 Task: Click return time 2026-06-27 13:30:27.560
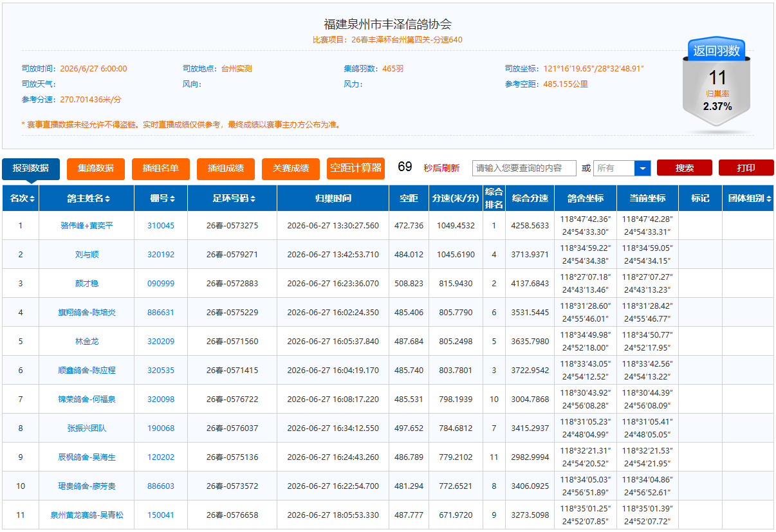(333, 226)
